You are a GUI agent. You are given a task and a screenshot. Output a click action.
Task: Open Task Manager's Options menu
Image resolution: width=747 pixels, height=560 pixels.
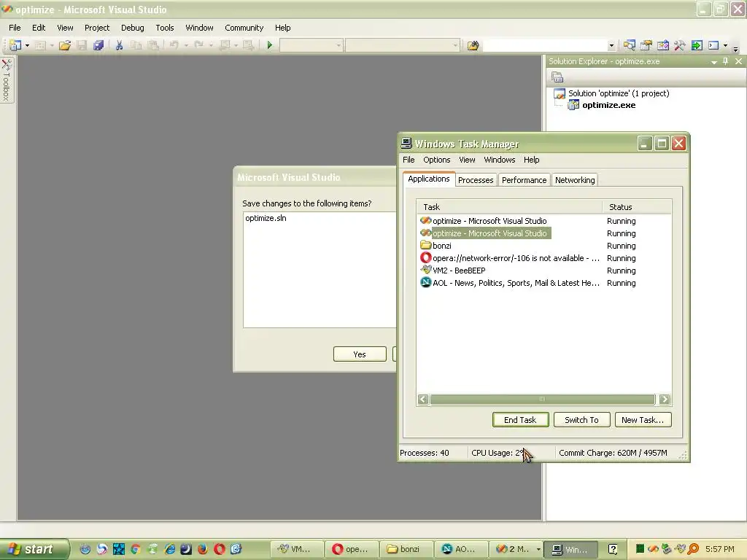(436, 160)
